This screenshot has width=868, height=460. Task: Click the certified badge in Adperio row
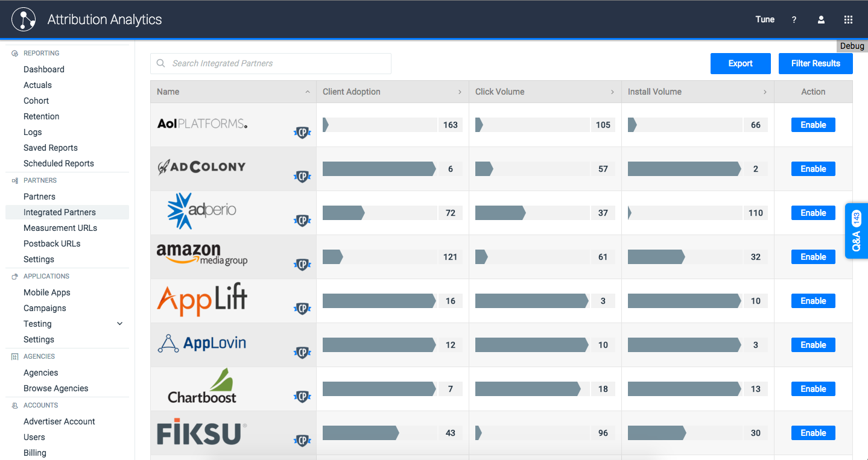(x=302, y=221)
